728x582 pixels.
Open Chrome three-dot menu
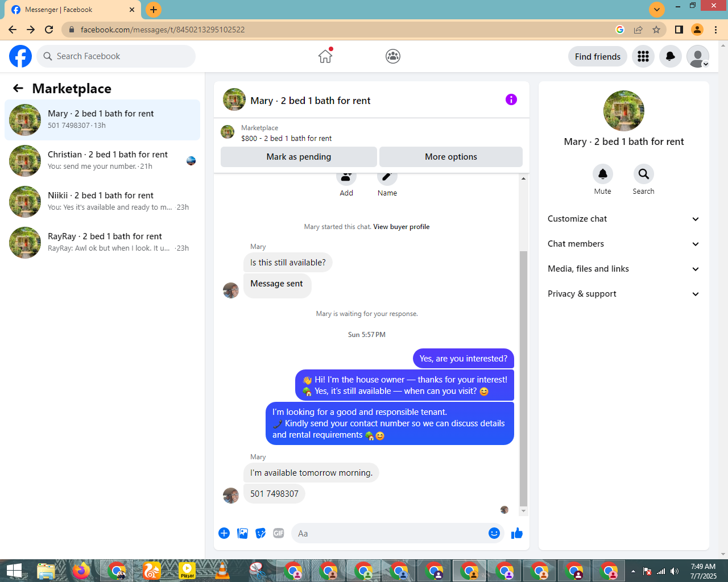click(716, 30)
